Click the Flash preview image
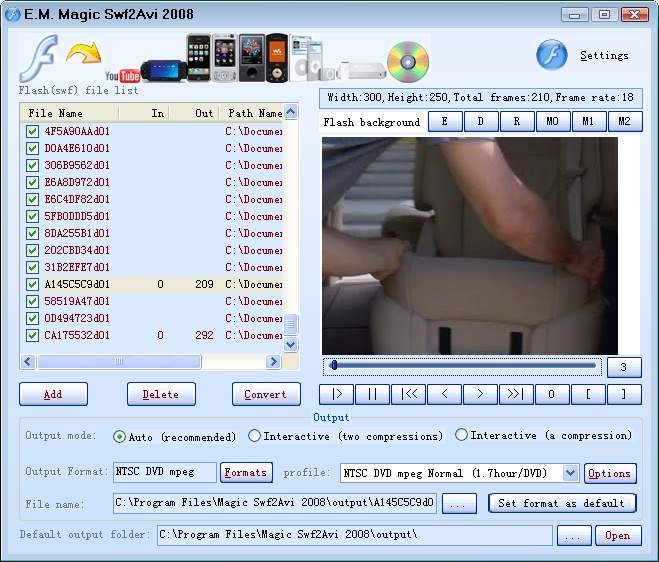The width and height of the screenshot is (659, 562). 470,246
